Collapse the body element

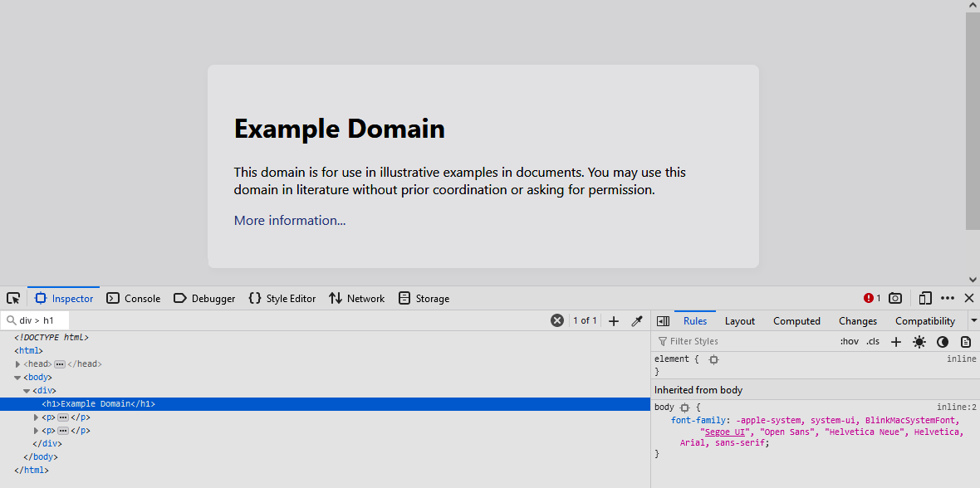tap(16, 377)
